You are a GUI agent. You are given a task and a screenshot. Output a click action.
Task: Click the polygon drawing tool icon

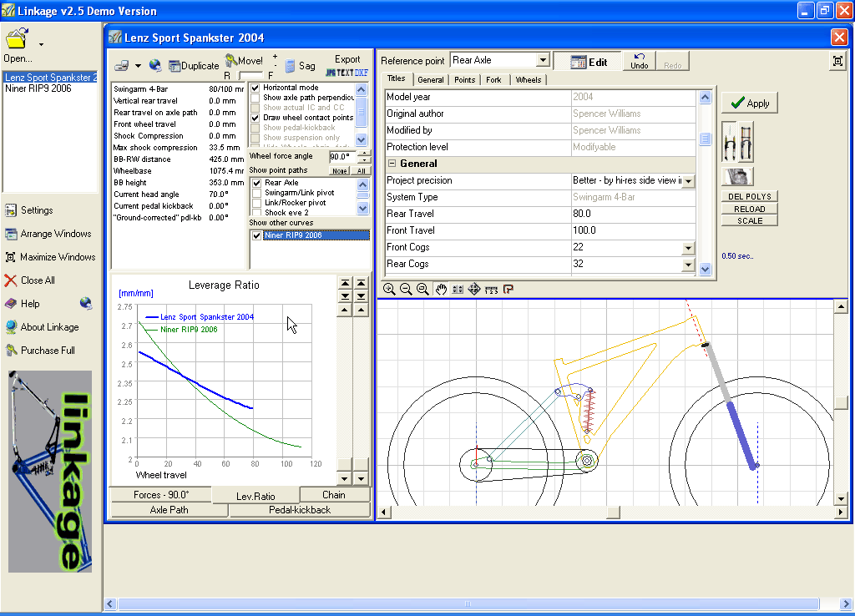coord(508,289)
